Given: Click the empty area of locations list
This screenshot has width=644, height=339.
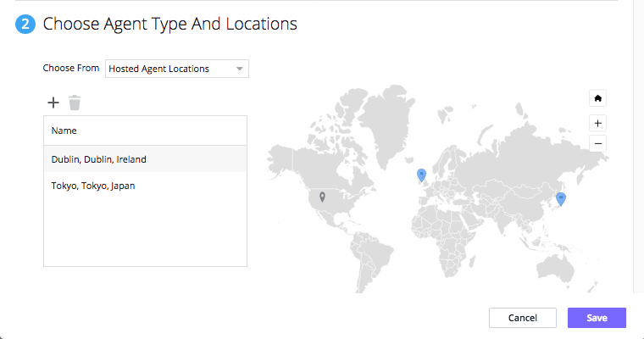Looking at the screenshot, I should (146, 232).
